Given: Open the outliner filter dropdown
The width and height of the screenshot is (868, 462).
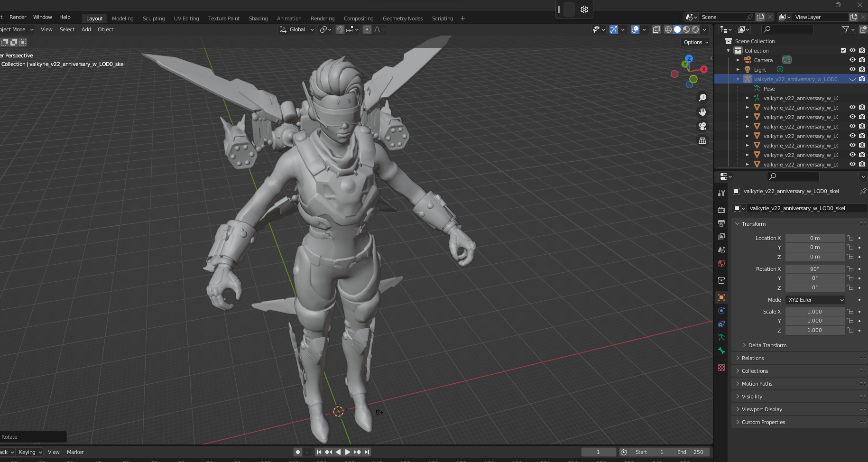Looking at the screenshot, I should pos(848,29).
